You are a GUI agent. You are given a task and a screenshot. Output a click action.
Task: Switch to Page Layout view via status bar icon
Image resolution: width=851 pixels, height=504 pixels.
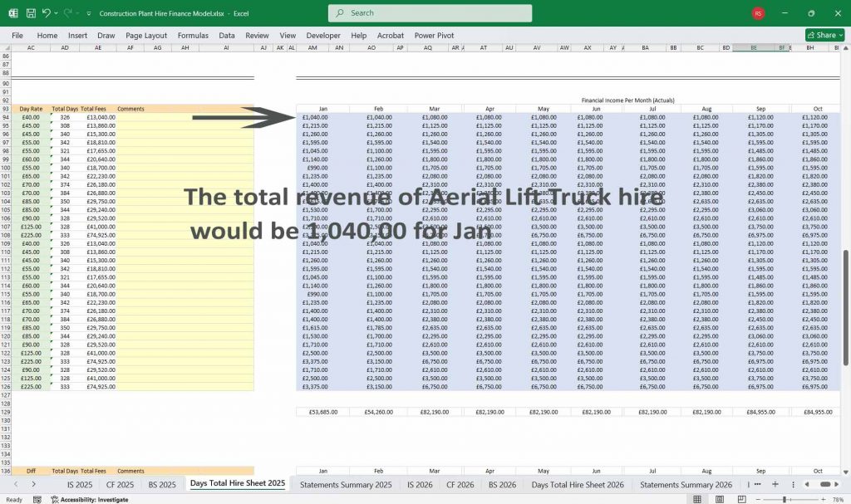pyautogui.click(x=720, y=499)
